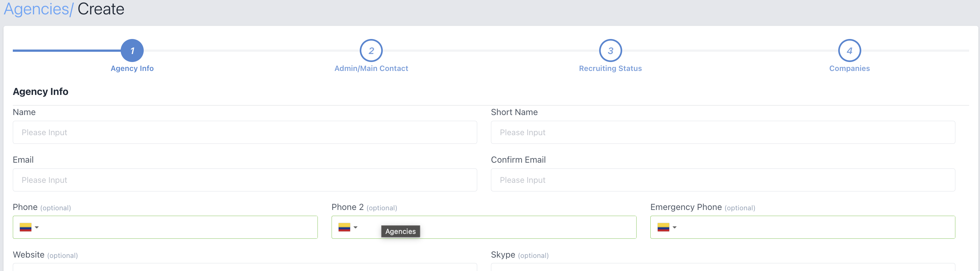Image resolution: width=980 pixels, height=271 pixels.
Task: Switch to Recruiting Status step label
Action: tap(610, 68)
